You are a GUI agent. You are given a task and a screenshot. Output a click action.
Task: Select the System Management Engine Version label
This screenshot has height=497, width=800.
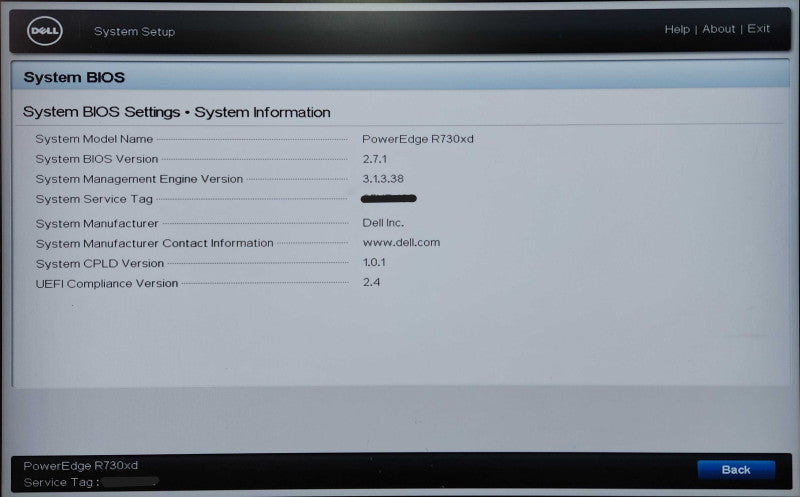(x=139, y=179)
